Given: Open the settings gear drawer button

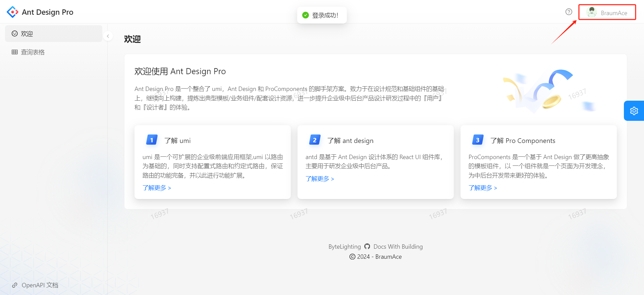Looking at the screenshot, I should click(x=634, y=111).
